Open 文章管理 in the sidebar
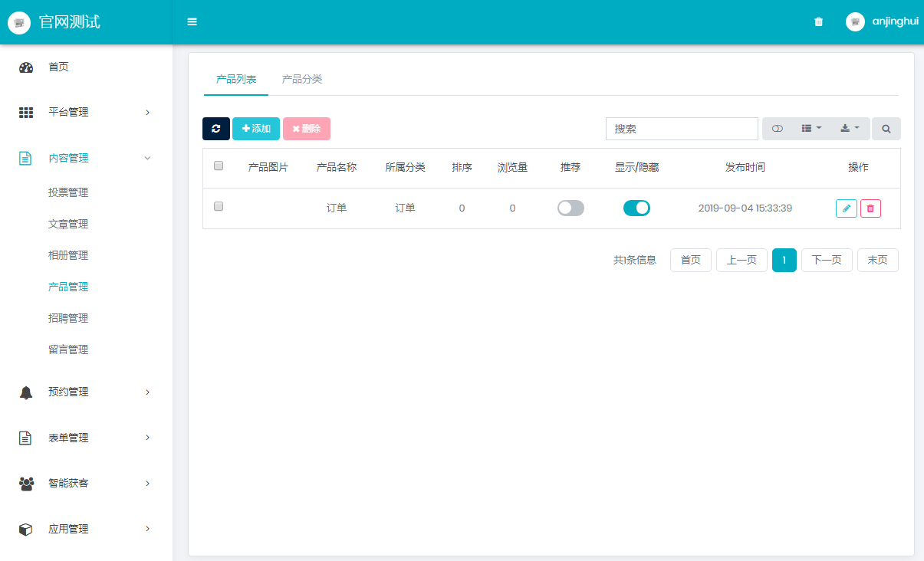Screen dimensions: 924x561 point(68,224)
